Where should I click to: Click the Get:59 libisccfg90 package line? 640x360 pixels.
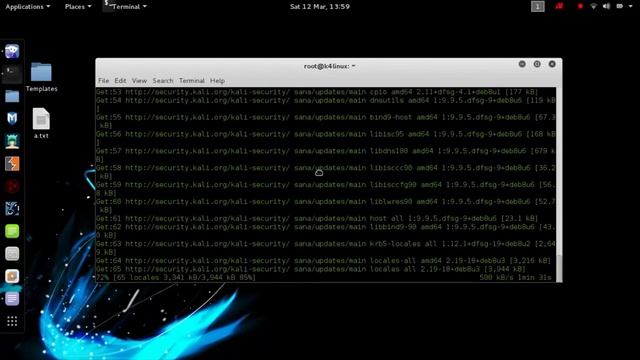pyautogui.click(x=326, y=189)
